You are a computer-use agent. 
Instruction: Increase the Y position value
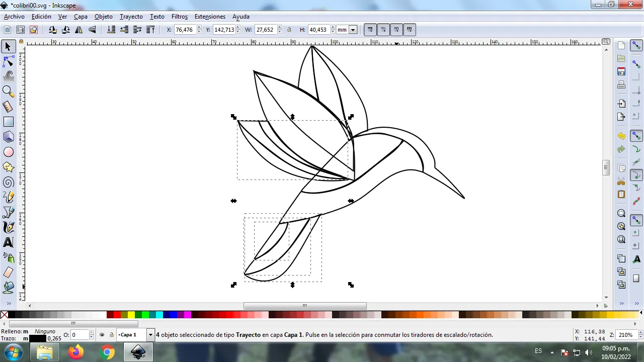tap(238, 28)
